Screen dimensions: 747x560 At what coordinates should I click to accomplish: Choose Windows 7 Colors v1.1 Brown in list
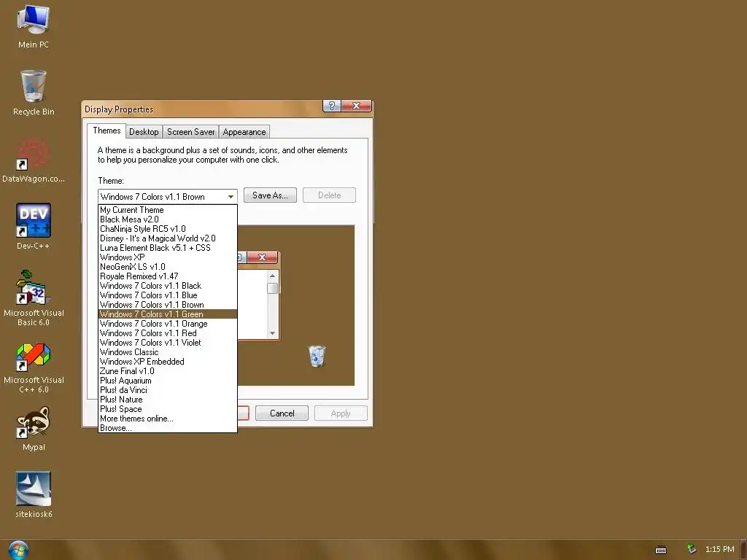pos(168,305)
